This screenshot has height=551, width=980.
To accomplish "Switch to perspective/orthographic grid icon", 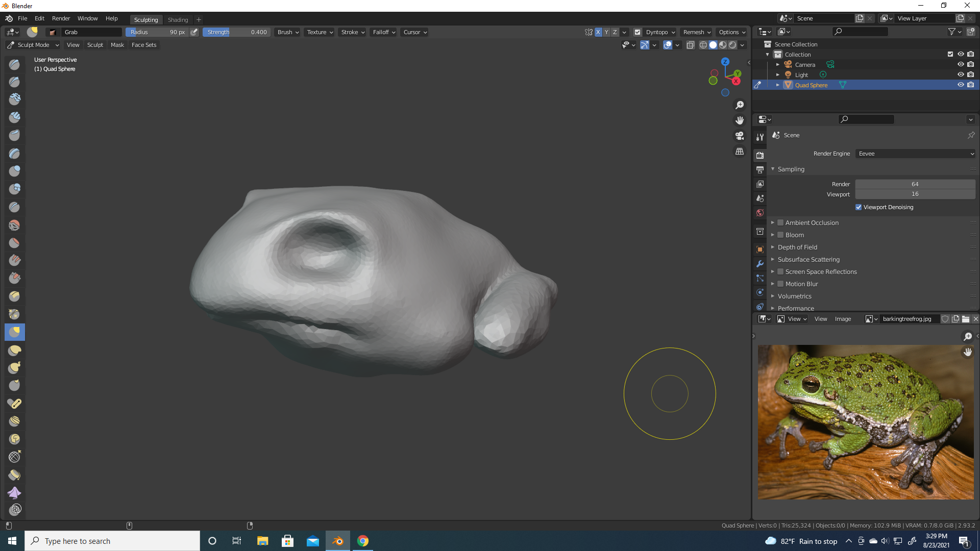I will 740,152.
